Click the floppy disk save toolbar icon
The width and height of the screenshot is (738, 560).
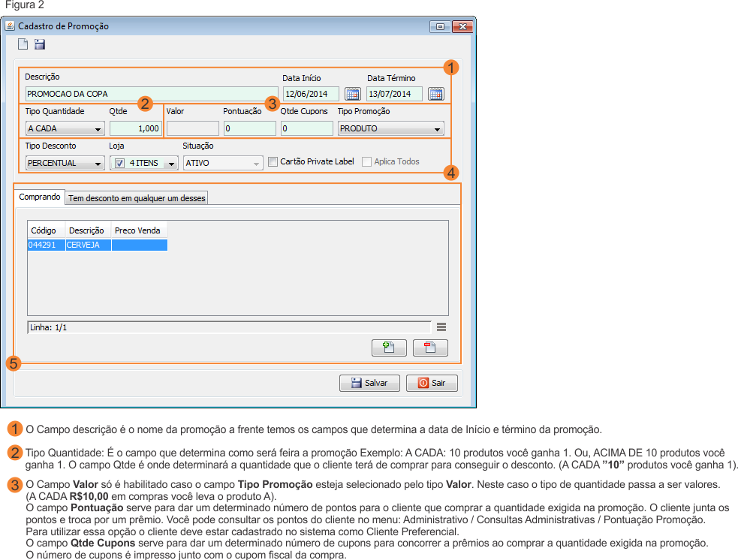point(40,44)
